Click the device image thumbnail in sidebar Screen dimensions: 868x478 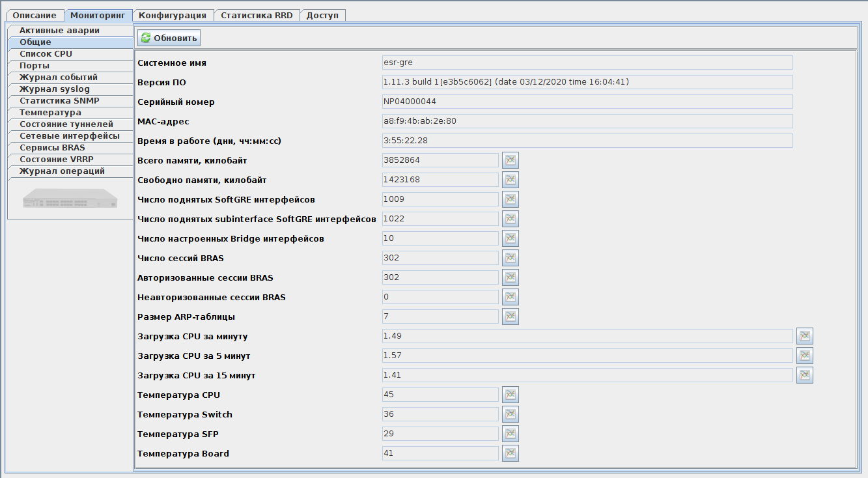coord(70,199)
